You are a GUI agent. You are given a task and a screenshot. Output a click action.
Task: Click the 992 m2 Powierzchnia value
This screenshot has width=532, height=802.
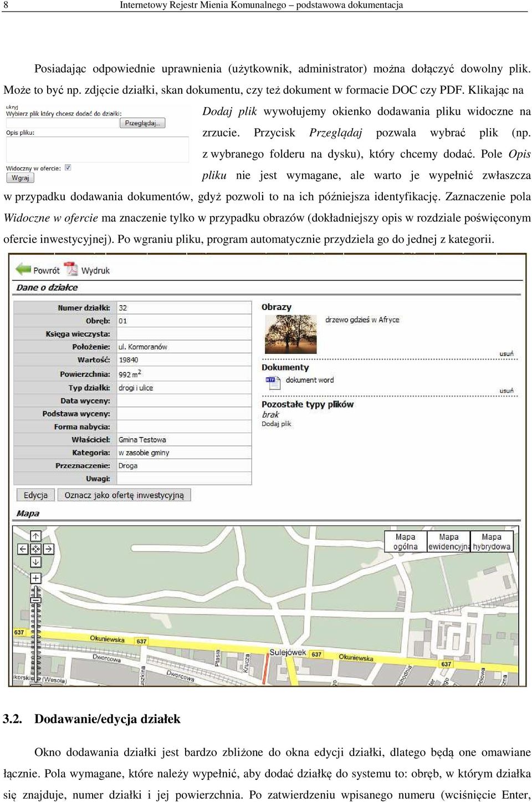[130, 374]
